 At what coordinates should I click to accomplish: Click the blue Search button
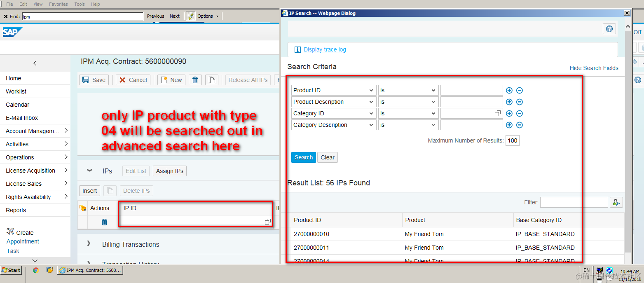click(x=304, y=157)
